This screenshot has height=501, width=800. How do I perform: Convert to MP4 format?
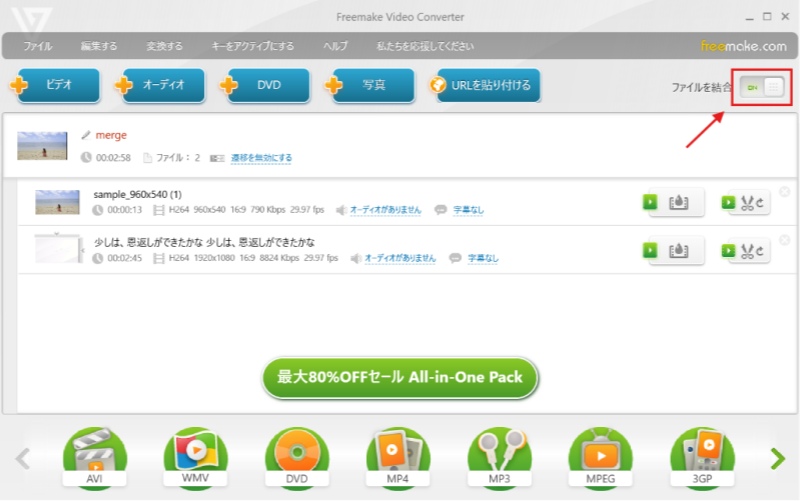[x=397, y=459]
